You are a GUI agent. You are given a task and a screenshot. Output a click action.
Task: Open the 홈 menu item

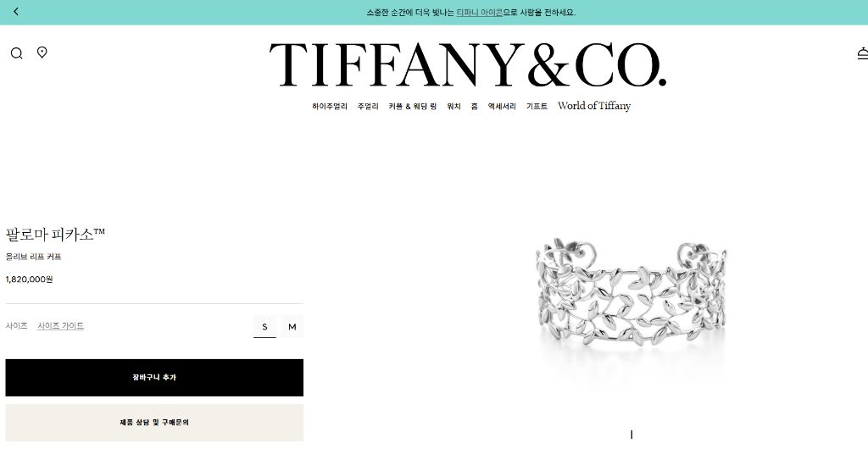point(475,106)
